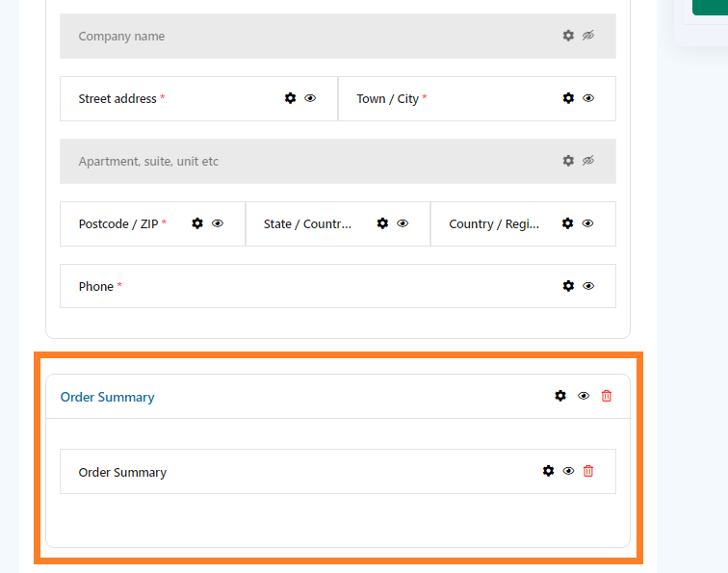This screenshot has height=573, width=728.
Task: Delete the inner Order Summary field
Action: coord(588,471)
